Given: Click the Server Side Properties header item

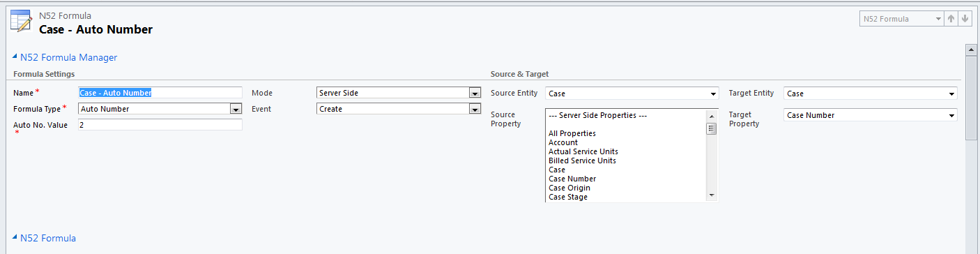Looking at the screenshot, I should point(598,115).
